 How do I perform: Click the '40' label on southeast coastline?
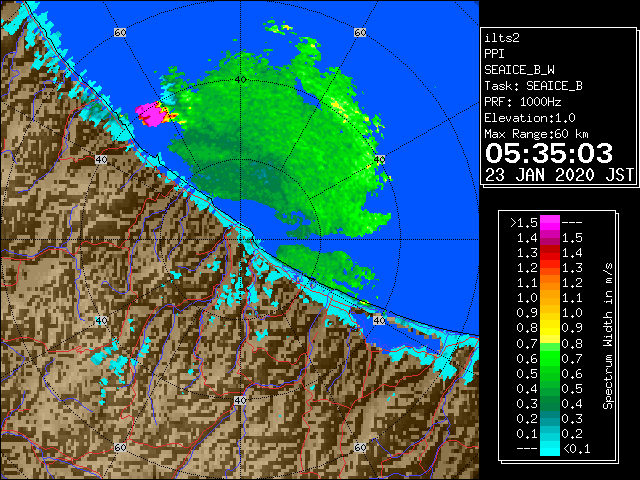[x=380, y=320]
